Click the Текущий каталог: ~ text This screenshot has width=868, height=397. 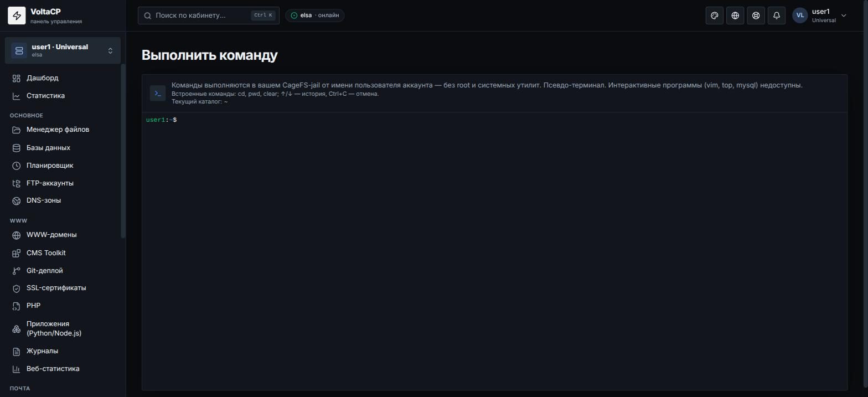(x=200, y=102)
